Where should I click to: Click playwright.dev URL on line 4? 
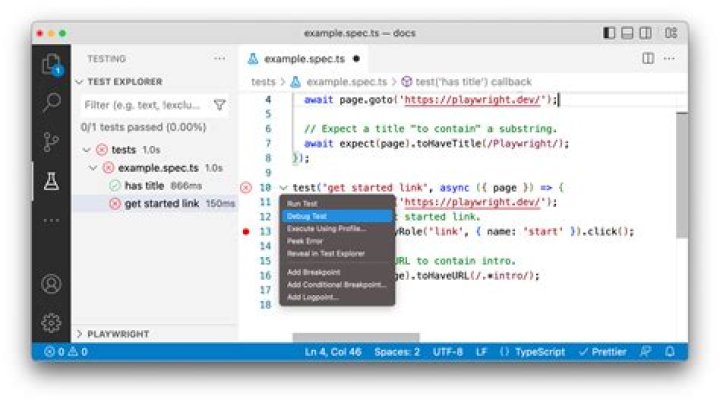[472, 100]
